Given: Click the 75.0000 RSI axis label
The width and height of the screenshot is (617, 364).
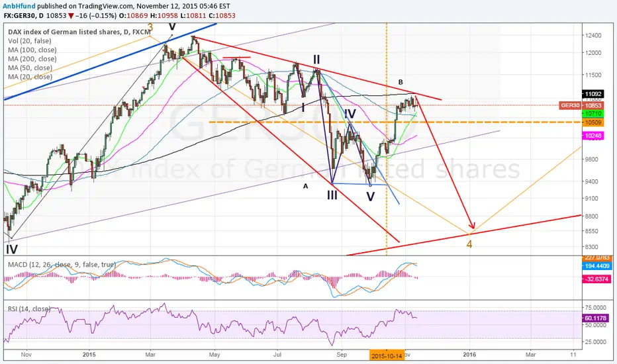Looking at the screenshot, I should (x=595, y=307).
